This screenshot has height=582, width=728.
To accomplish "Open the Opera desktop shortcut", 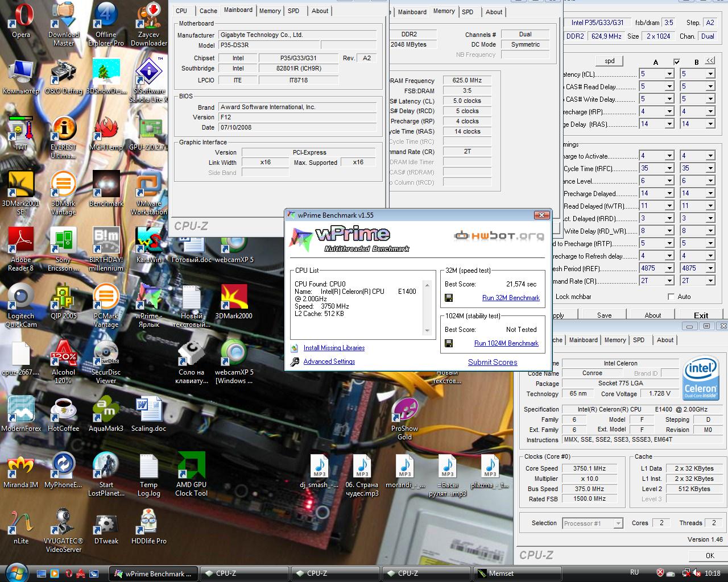I will [x=21, y=20].
